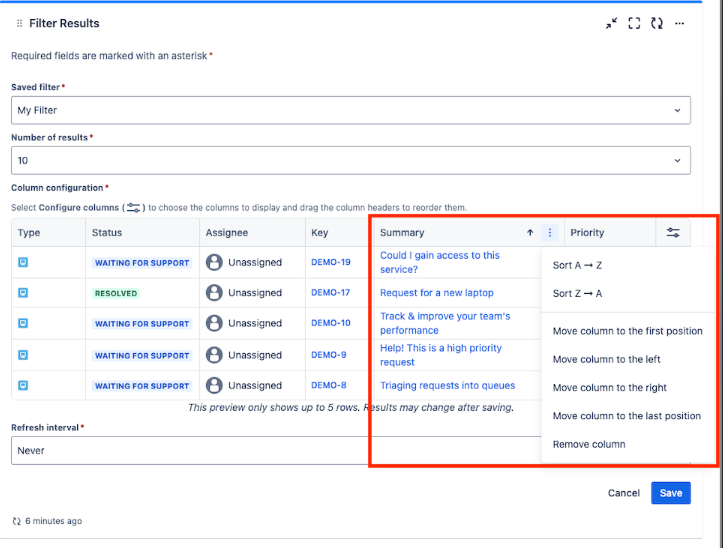Click the issue type icon for DEMO-19
This screenshot has width=723, height=548.
pyautogui.click(x=23, y=262)
